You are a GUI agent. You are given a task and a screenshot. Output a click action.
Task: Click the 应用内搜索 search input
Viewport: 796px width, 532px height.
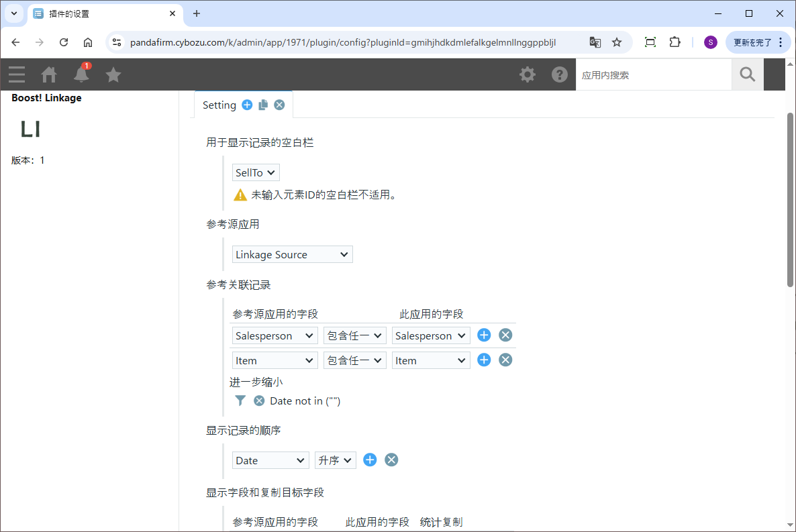tap(653, 75)
